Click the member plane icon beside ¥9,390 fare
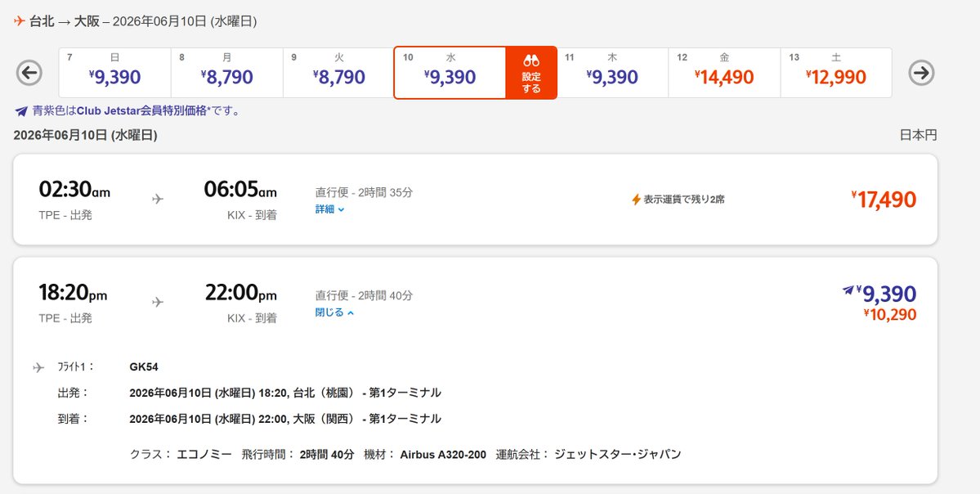Screen dimensions: 980x494 (x=848, y=290)
